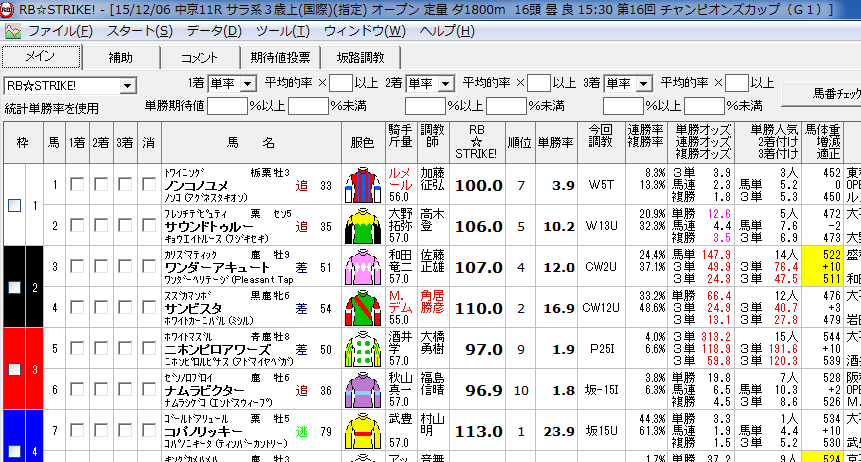Screen dimensions: 861x462
Task: Click jockey silks icon for サウンドトゥルー
Action: (x=362, y=226)
